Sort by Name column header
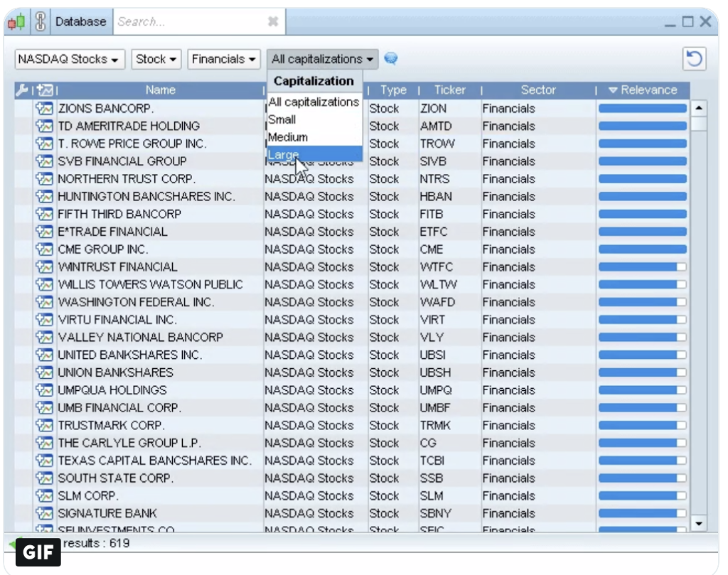 coord(161,90)
